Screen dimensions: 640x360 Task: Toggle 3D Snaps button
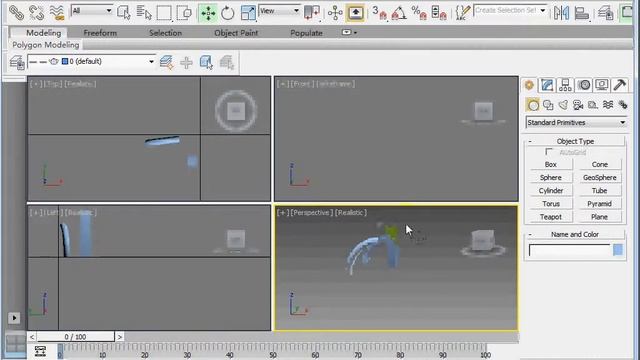coord(380,13)
